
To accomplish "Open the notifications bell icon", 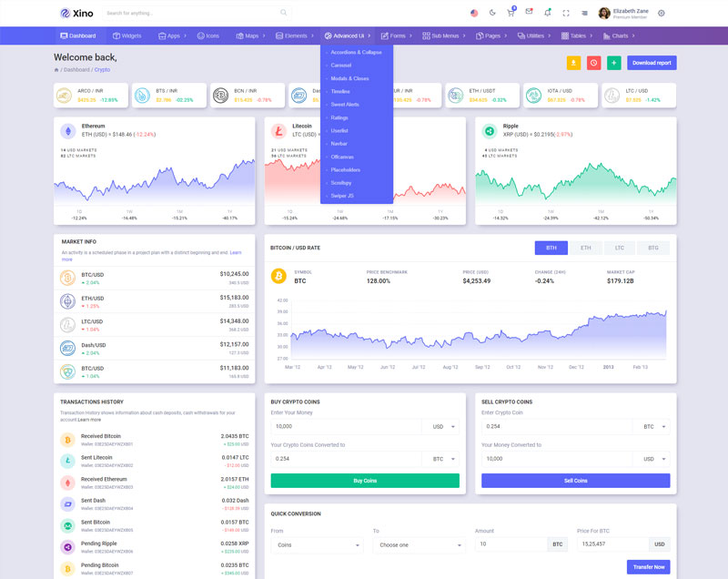I will click(x=547, y=13).
